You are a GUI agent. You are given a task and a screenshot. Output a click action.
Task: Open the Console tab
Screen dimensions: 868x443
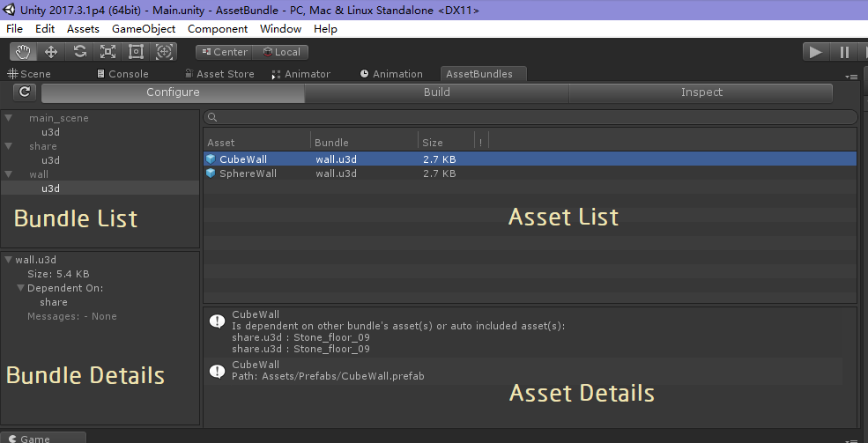(122, 74)
